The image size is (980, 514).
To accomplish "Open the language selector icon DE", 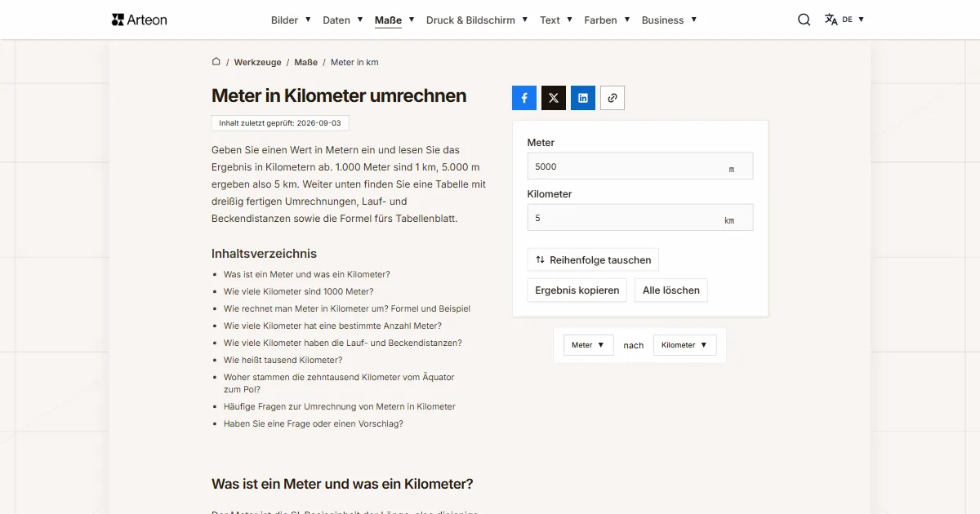I will pos(844,20).
